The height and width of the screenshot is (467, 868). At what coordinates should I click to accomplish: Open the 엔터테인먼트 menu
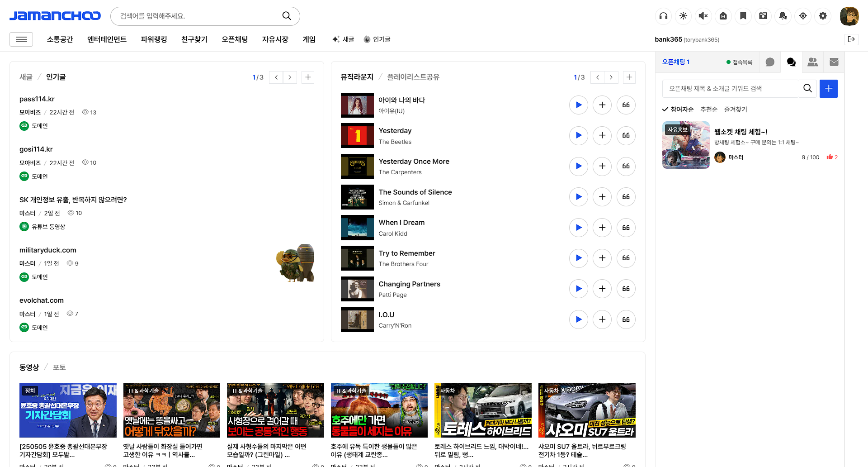click(x=107, y=39)
